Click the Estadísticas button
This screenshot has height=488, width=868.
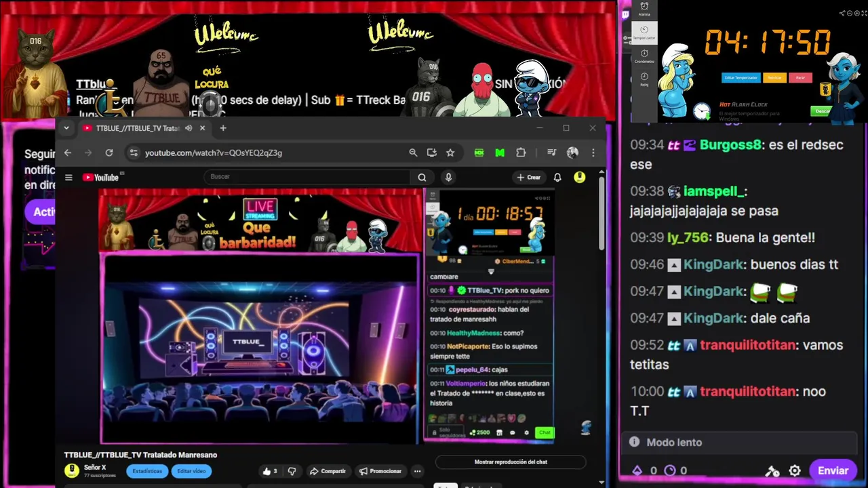(147, 471)
